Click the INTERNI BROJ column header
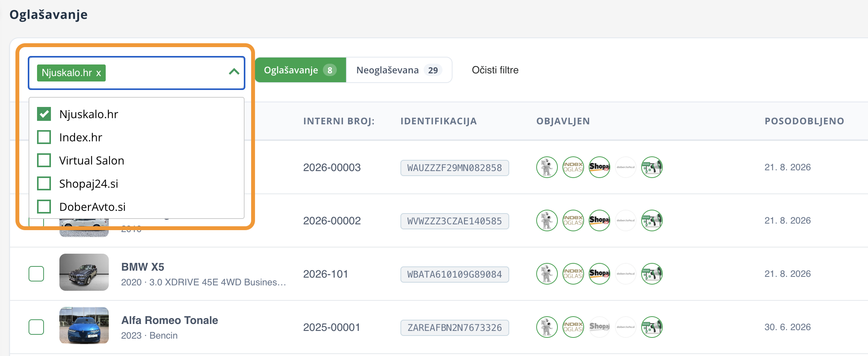 (339, 121)
